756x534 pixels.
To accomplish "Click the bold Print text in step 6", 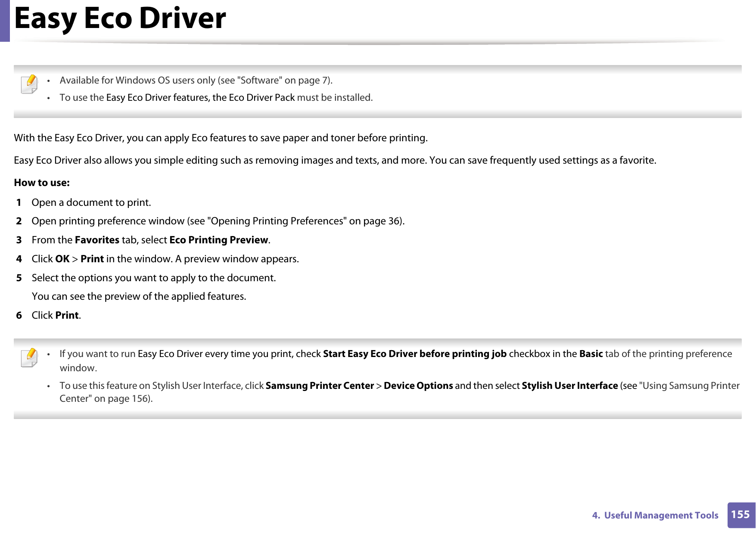I will 66,315.
